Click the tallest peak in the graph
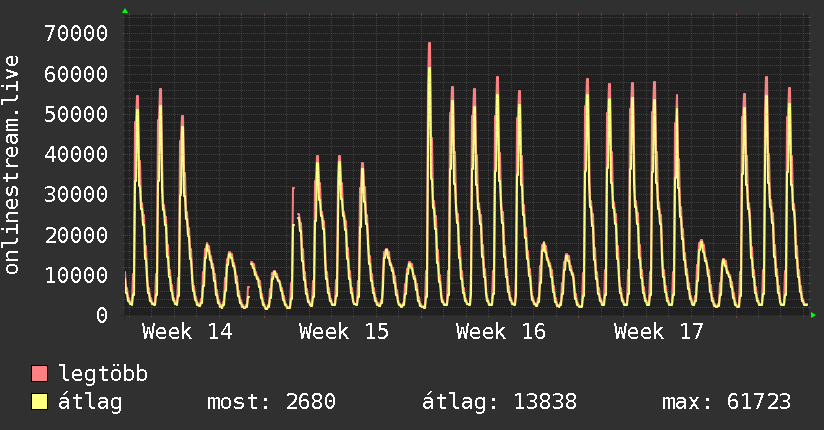 [x=429, y=45]
